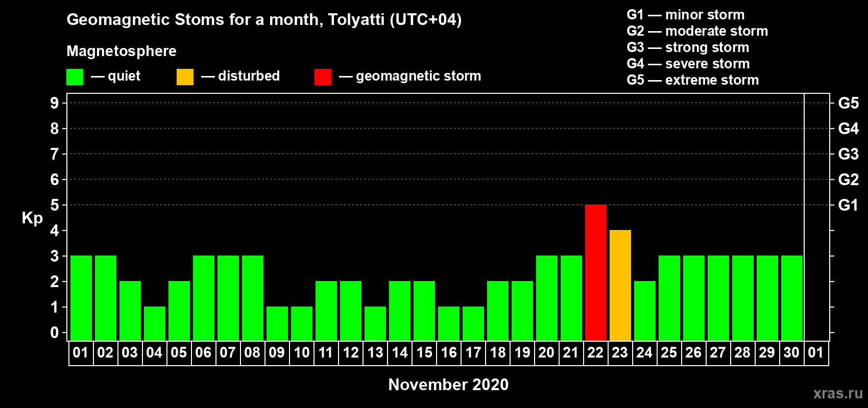Click date label 22 on the axis

pyautogui.click(x=595, y=352)
